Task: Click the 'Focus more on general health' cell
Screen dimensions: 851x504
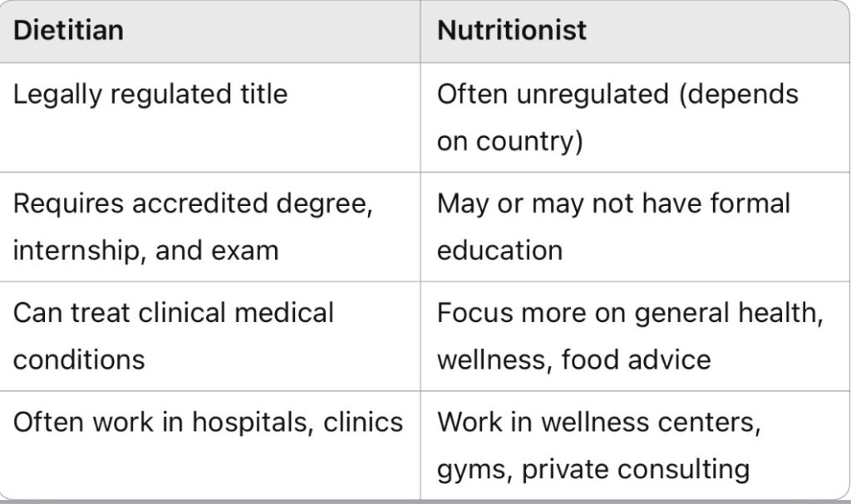Action: click(x=629, y=335)
